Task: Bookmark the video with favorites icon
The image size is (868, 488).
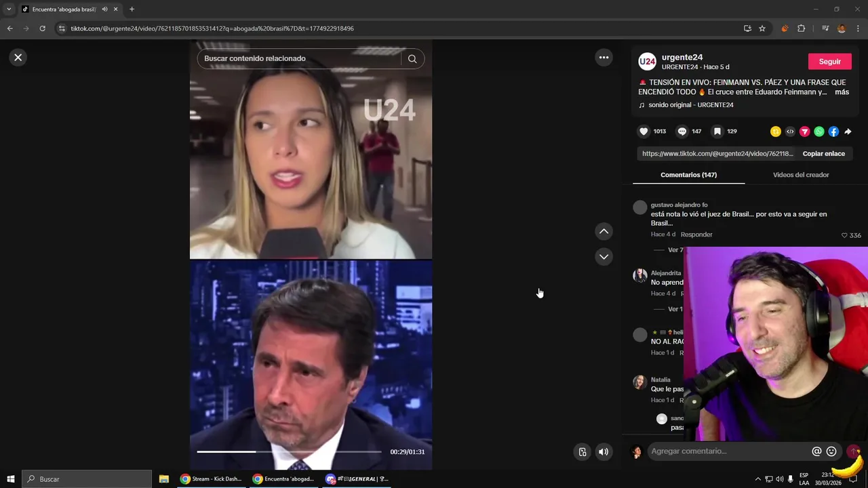Action: click(x=717, y=131)
